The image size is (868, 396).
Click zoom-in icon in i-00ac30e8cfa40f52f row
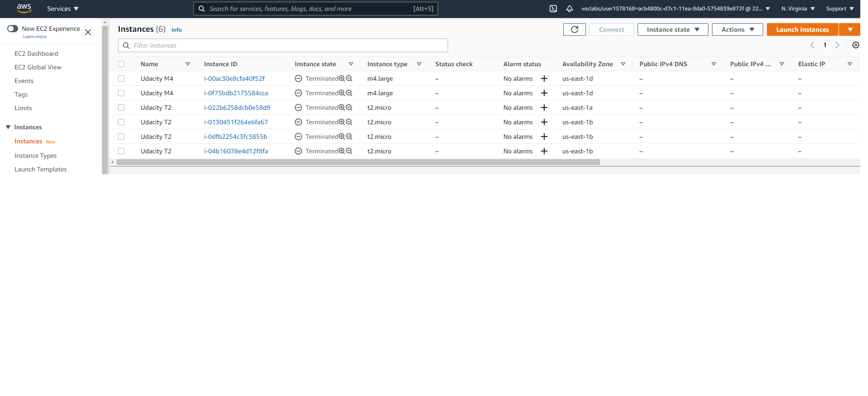point(342,78)
